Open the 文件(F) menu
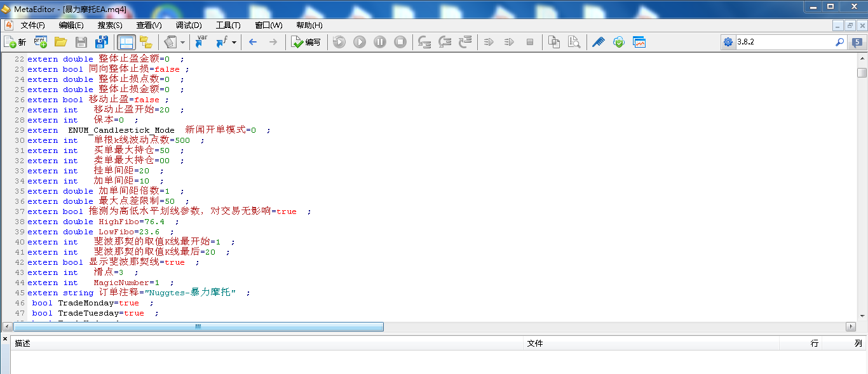The image size is (868, 374). pos(33,25)
